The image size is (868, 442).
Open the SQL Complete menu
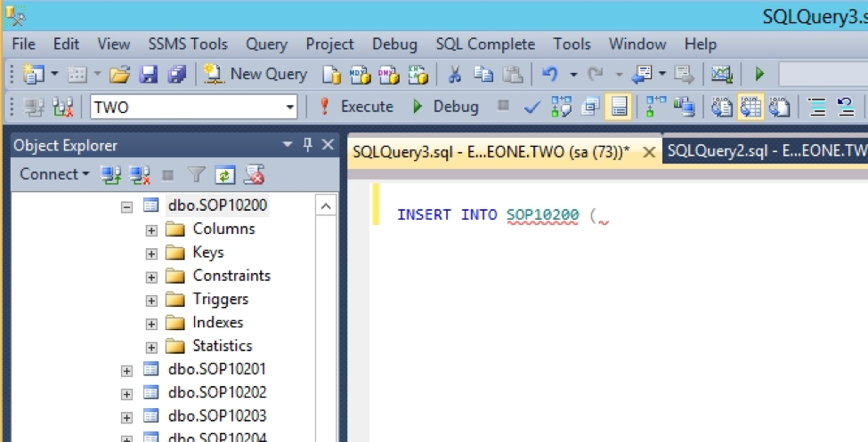pos(485,44)
